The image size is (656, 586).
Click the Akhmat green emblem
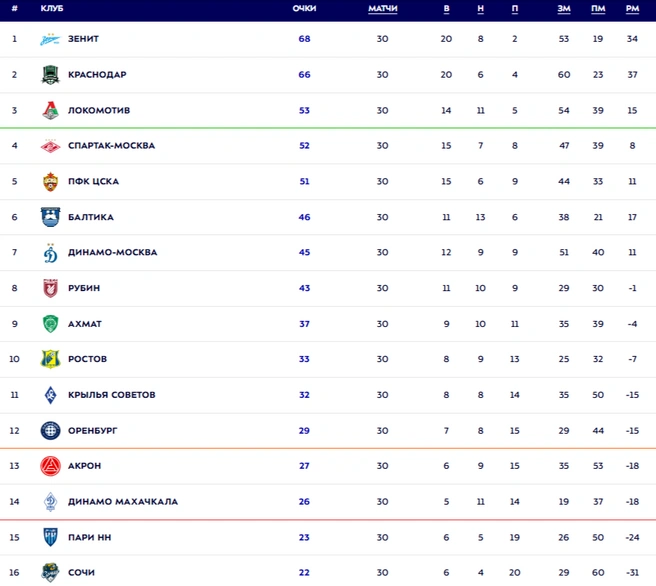point(50,324)
